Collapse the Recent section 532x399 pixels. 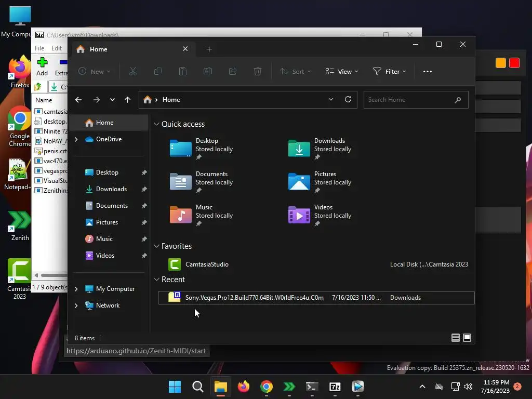tap(156, 279)
